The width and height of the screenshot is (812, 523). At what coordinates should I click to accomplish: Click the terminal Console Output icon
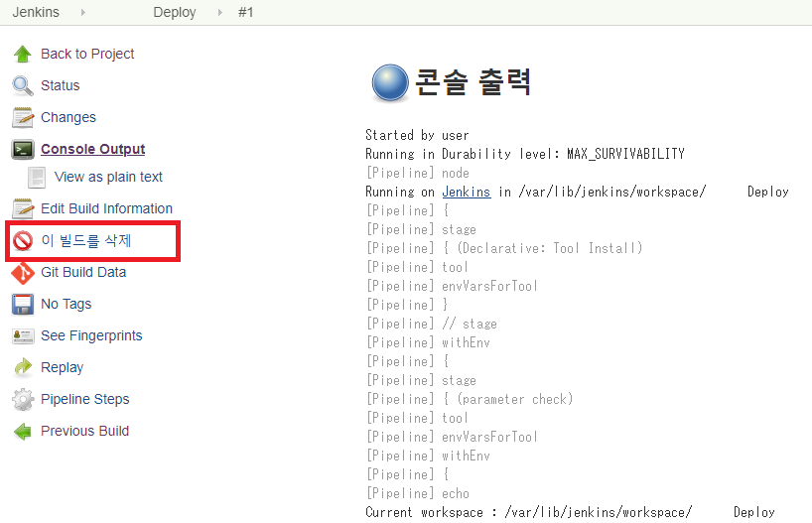[x=22, y=149]
